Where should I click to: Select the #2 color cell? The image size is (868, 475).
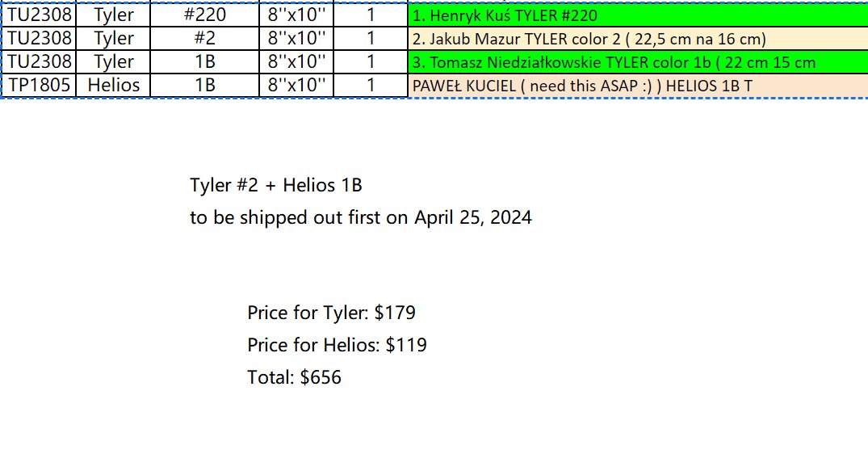204,38
